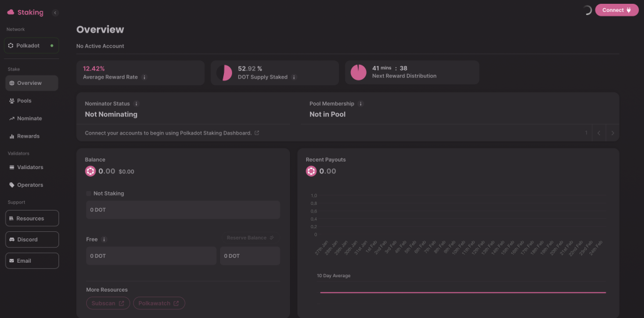Click the Polkadot token icon in Recent Payouts
Image resolution: width=644 pixels, height=318 pixels.
coord(311,171)
